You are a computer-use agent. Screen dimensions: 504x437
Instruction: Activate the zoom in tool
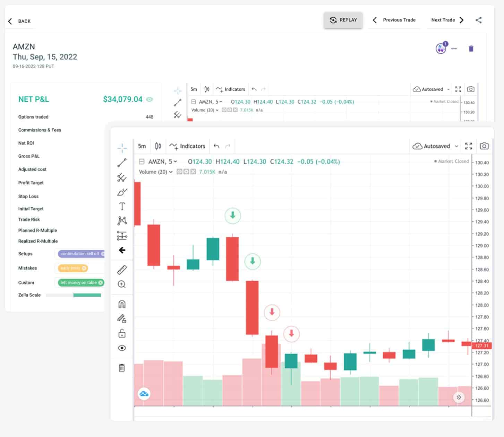(122, 284)
